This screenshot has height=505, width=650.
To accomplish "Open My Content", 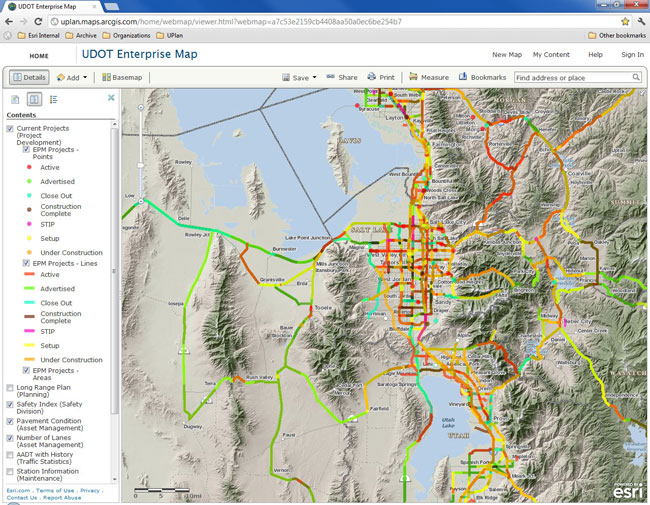I will [551, 54].
